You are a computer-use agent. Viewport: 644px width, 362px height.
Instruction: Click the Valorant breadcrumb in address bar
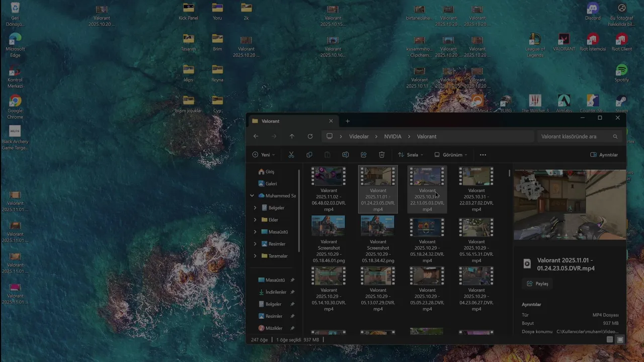427,136
